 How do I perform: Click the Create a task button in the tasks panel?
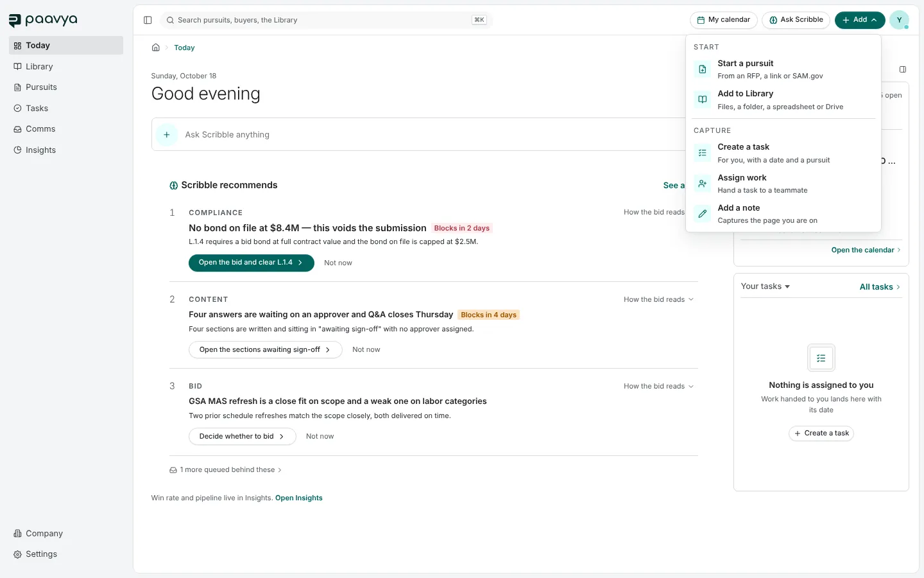[821, 433]
